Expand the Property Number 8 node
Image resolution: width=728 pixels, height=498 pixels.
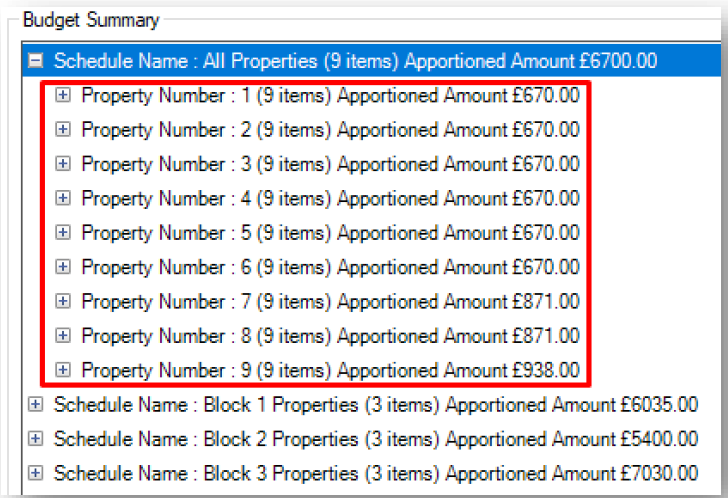63,336
